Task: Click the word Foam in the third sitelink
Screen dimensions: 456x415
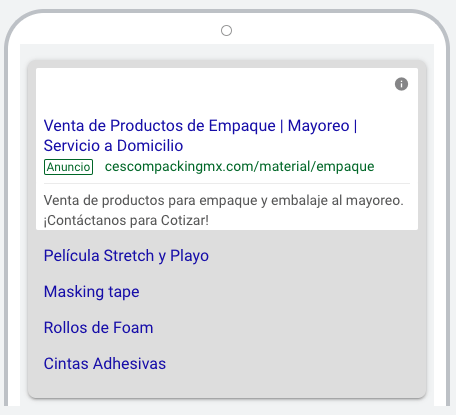Action: (133, 328)
